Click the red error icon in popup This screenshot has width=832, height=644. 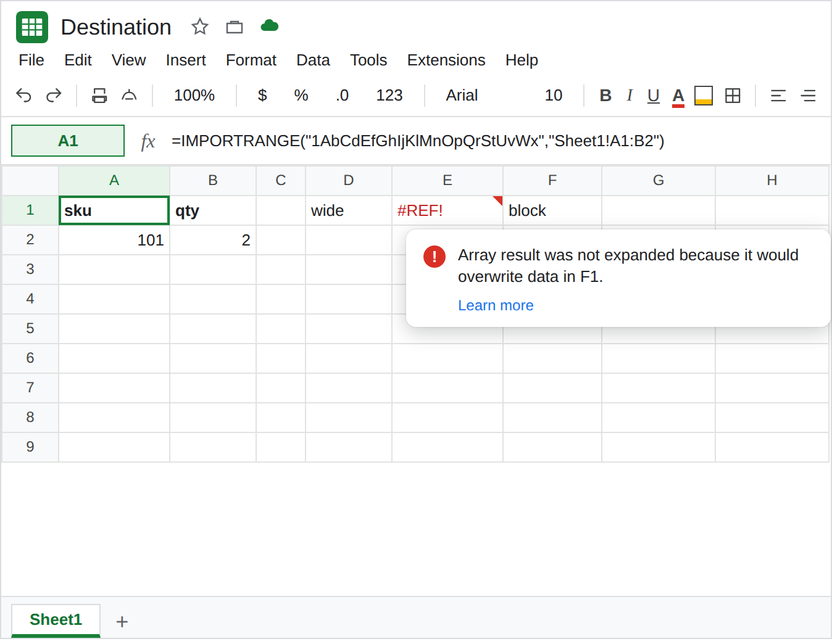[x=435, y=256]
